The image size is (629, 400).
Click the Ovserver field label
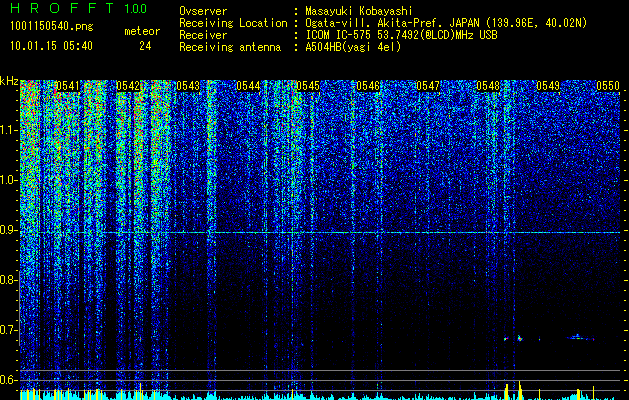[203, 11]
